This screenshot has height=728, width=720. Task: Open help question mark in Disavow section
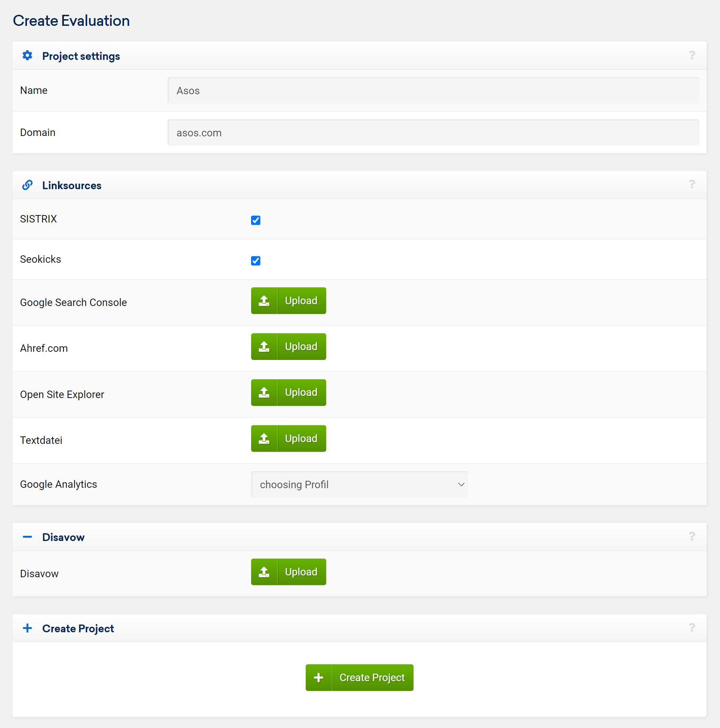click(x=692, y=536)
